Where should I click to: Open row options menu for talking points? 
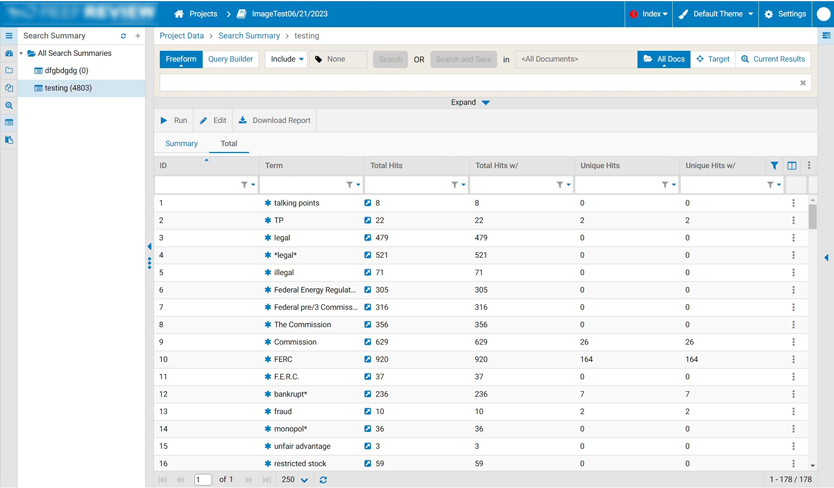pos(794,203)
